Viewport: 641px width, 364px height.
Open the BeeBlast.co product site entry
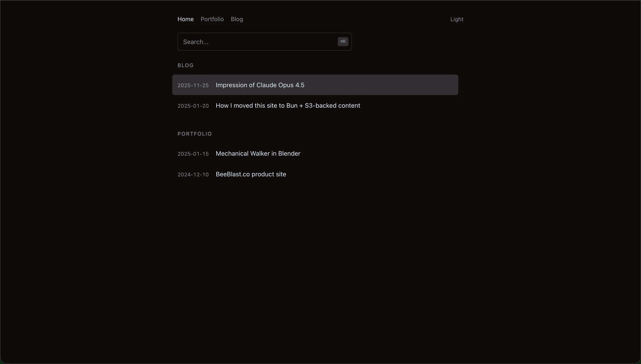pyautogui.click(x=251, y=174)
